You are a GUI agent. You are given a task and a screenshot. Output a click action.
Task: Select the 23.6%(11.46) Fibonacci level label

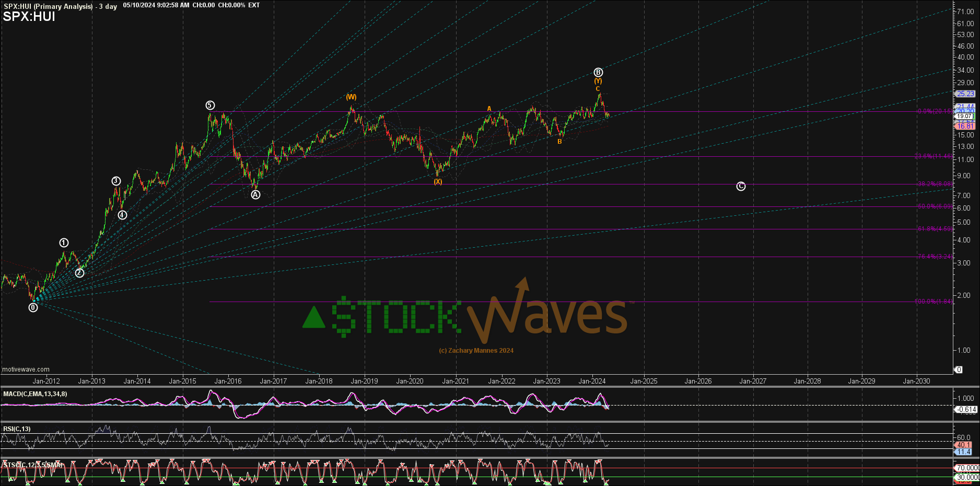tap(933, 156)
